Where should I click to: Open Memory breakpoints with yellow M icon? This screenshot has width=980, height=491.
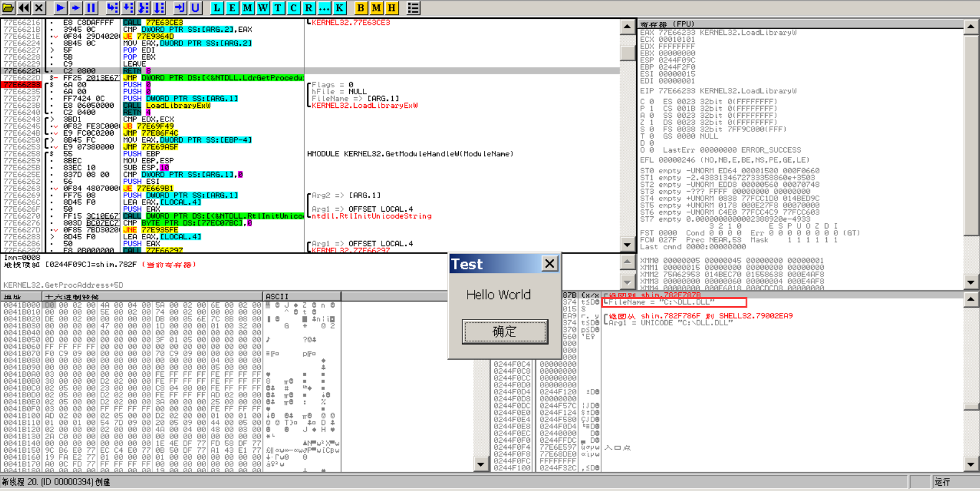pos(376,8)
